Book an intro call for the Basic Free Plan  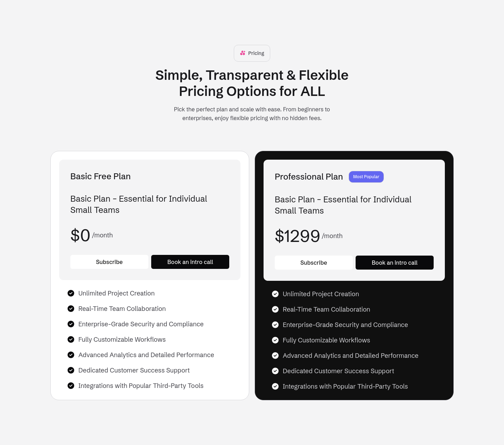pyautogui.click(x=190, y=262)
